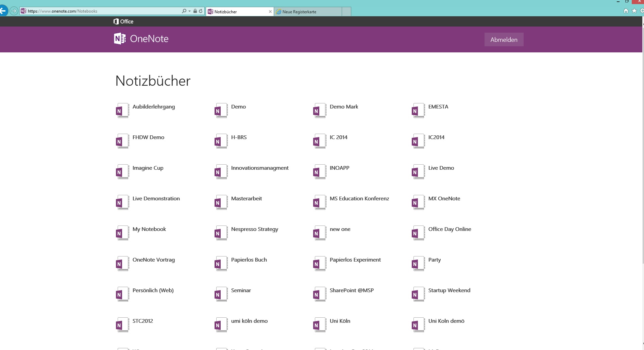This screenshot has width=644, height=350.
Task: Click the browser back navigation arrow
Action: [x=4, y=10]
